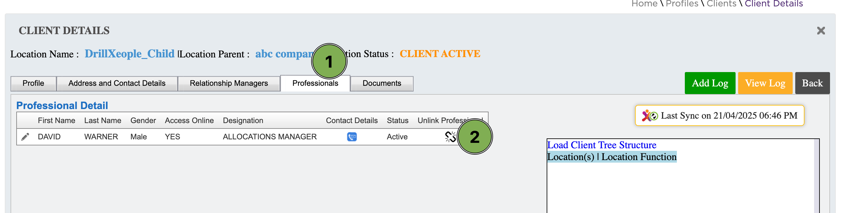Switch to the Profile tab
868x213 pixels.
(x=34, y=84)
